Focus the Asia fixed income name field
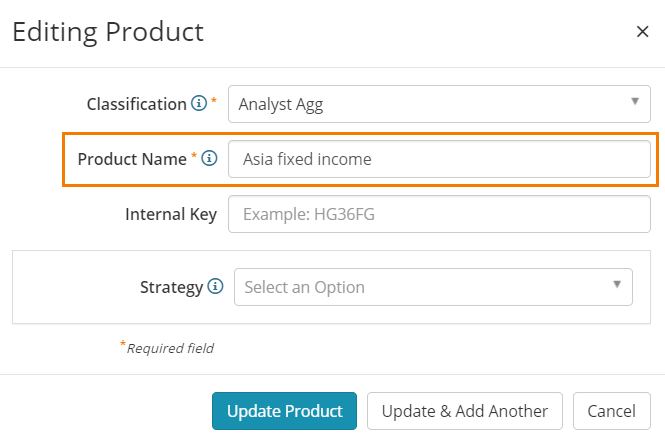665x445 pixels. (439, 159)
